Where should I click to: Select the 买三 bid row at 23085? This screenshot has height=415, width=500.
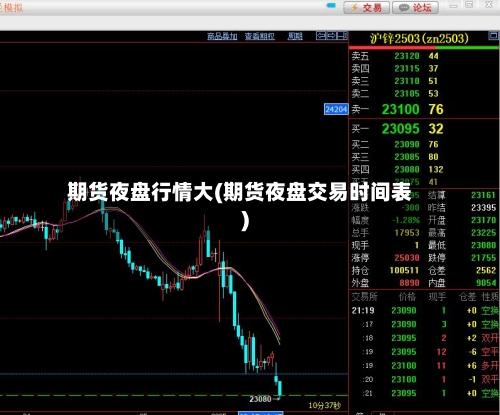click(x=423, y=157)
